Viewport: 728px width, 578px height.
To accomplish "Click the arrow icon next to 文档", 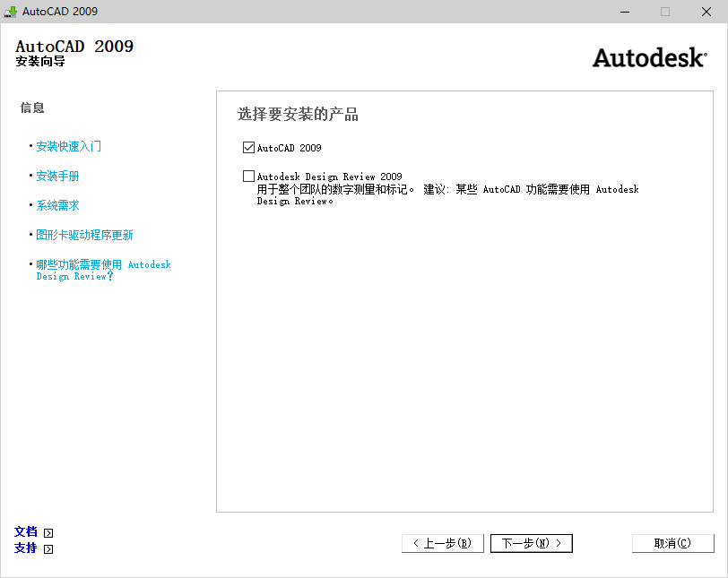I will pyautogui.click(x=48, y=531).
